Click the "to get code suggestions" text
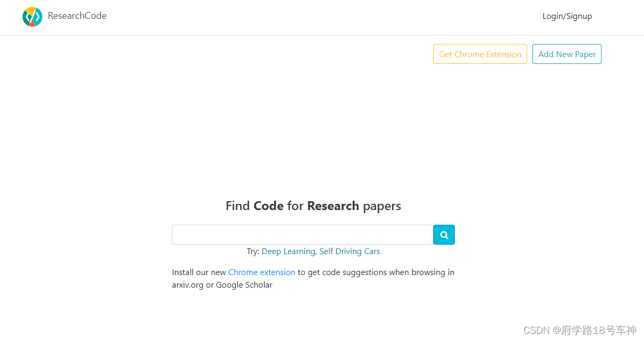Screen dimensions: 644x340 pos(342,272)
